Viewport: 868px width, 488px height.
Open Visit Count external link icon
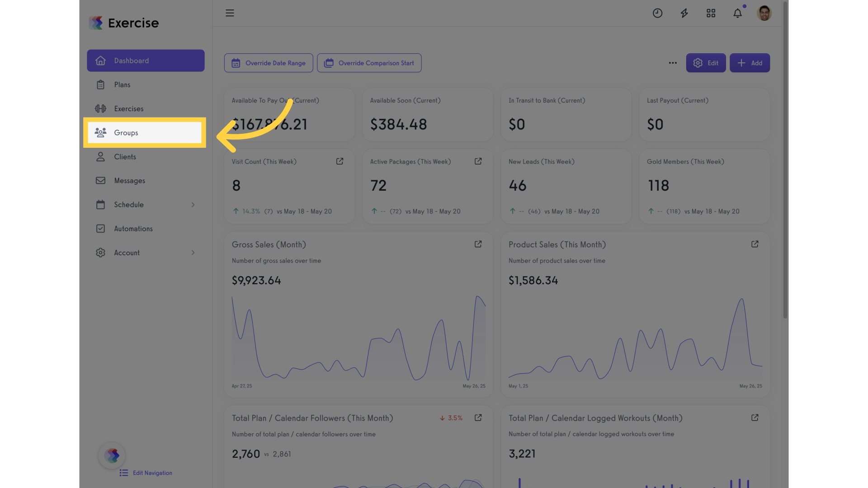[340, 161]
